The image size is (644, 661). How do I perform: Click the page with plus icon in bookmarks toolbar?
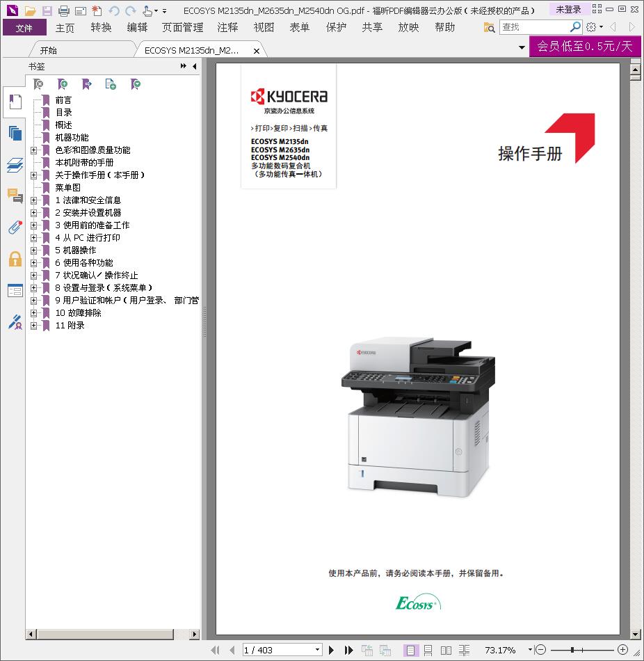[111, 84]
